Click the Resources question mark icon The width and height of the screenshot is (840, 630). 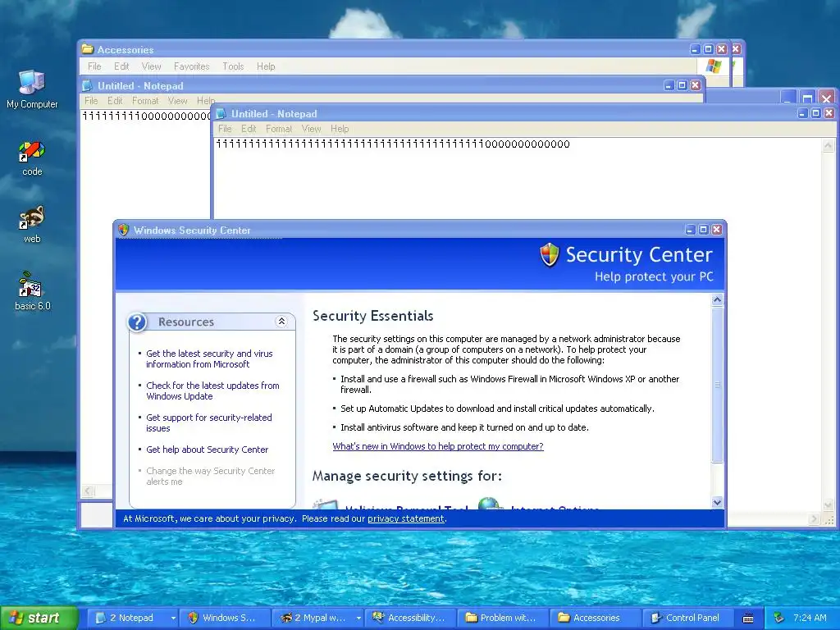pos(138,322)
